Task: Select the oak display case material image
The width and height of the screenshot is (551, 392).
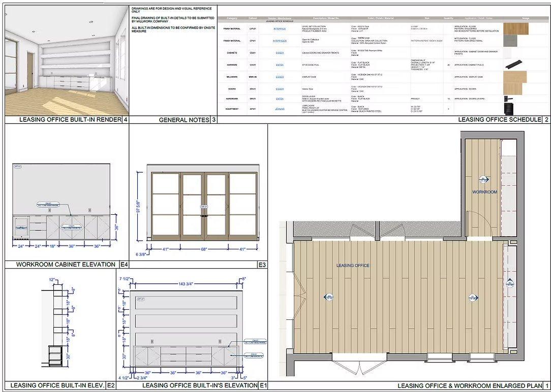Action: click(x=515, y=77)
